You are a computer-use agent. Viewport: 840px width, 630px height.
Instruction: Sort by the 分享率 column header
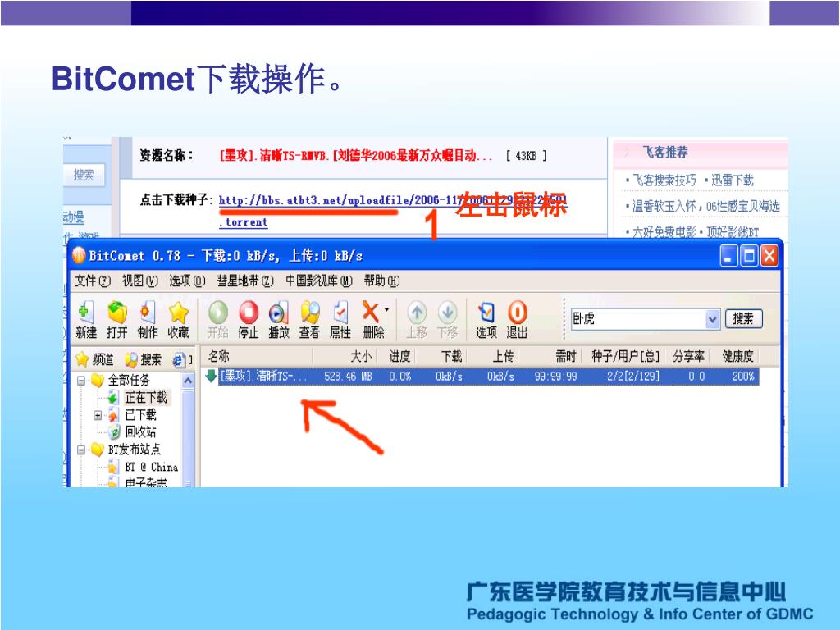688,356
